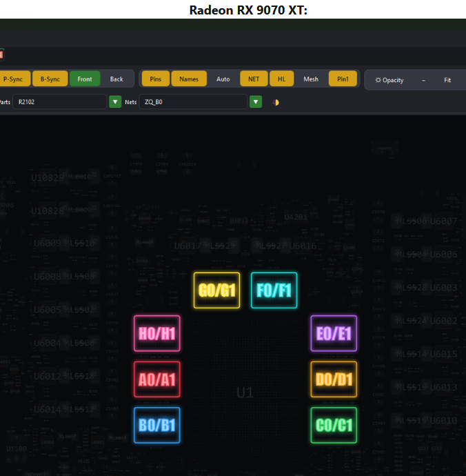Screen dimensions: 466x476
Task: Click the U6017 component label
Action: point(188,246)
